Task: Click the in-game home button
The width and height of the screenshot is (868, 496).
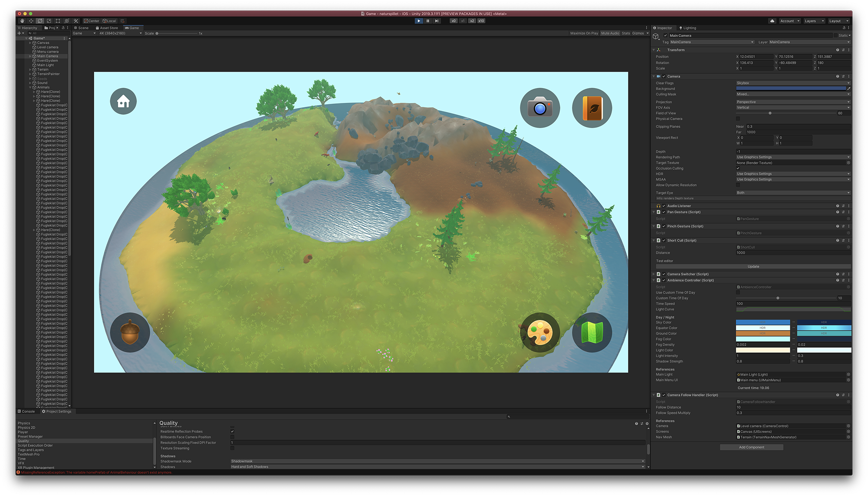Action: (123, 101)
